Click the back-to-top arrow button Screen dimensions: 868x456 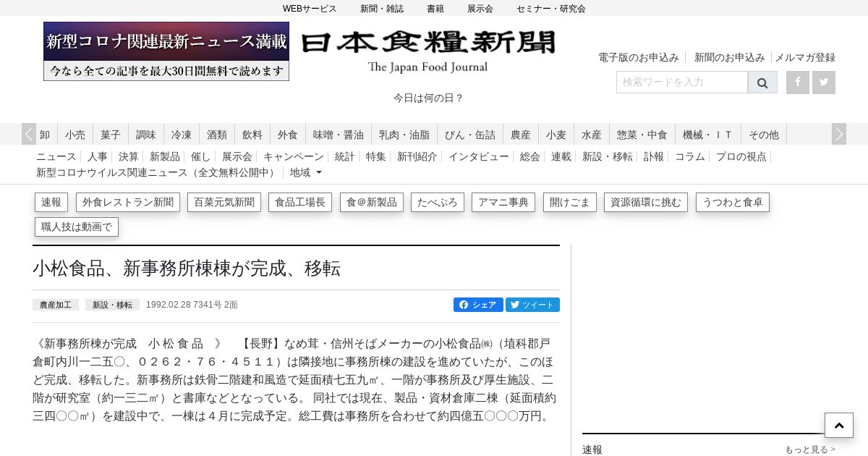(839, 426)
